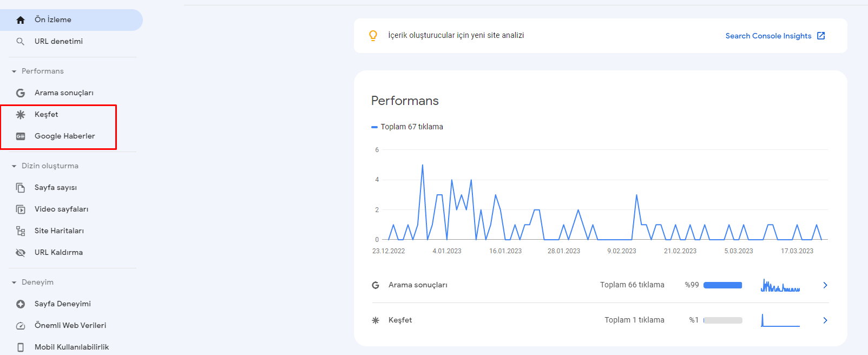Click the %99 percentage text
The width and height of the screenshot is (868, 355).
click(x=692, y=285)
